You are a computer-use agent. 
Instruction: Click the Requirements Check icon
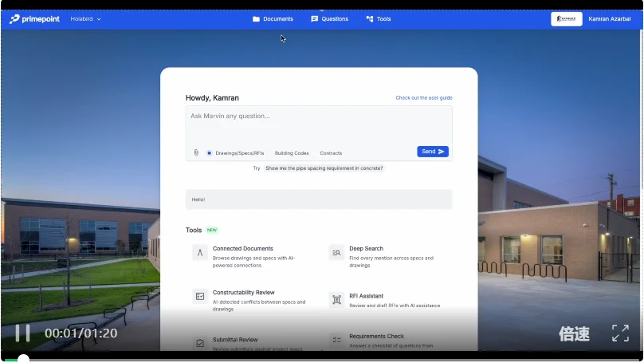(x=336, y=341)
